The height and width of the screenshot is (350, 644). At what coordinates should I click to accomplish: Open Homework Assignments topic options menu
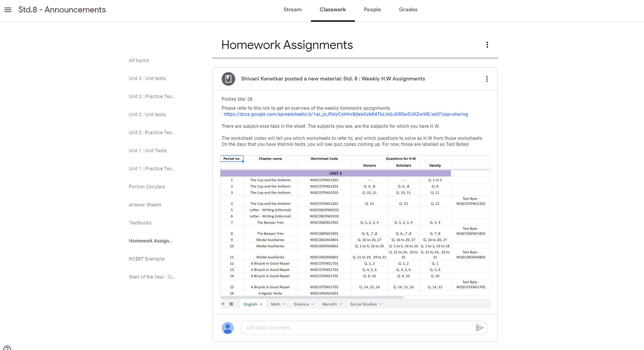point(487,45)
